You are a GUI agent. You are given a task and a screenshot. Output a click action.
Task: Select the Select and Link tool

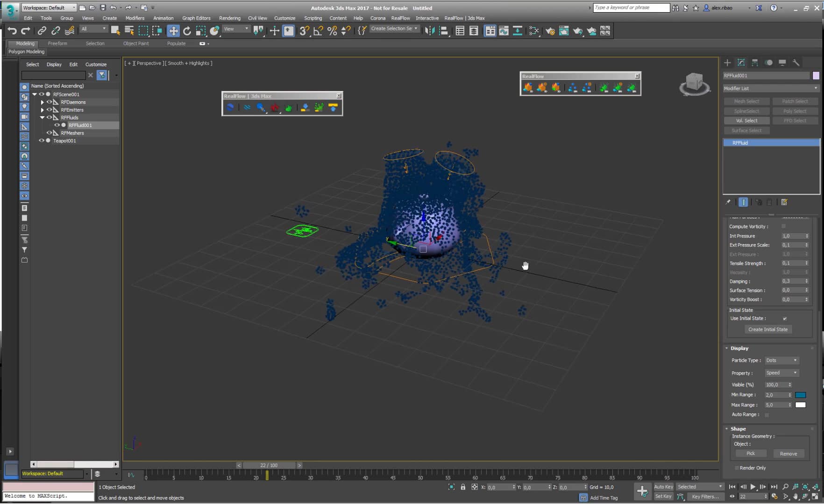pos(42,31)
